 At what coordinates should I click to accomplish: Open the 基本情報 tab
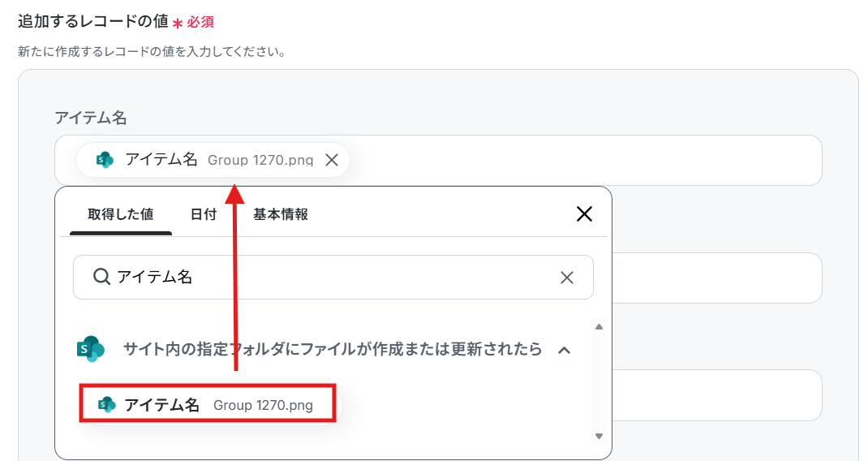pyautogui.click(x=281, y=214)
